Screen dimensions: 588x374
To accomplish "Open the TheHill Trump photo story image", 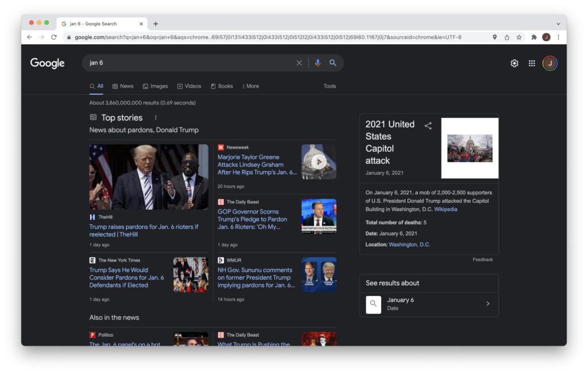I will [149, 177].
